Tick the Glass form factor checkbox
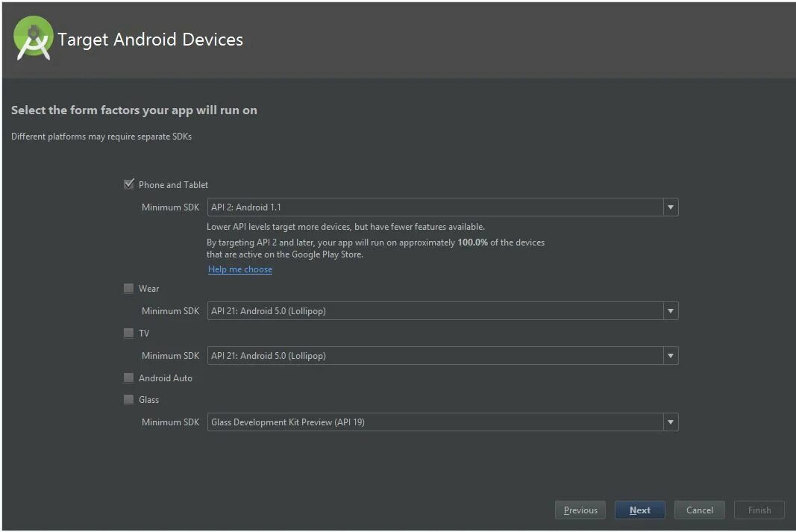This screenshot has height=532, width=796. (x=129, y=399)
